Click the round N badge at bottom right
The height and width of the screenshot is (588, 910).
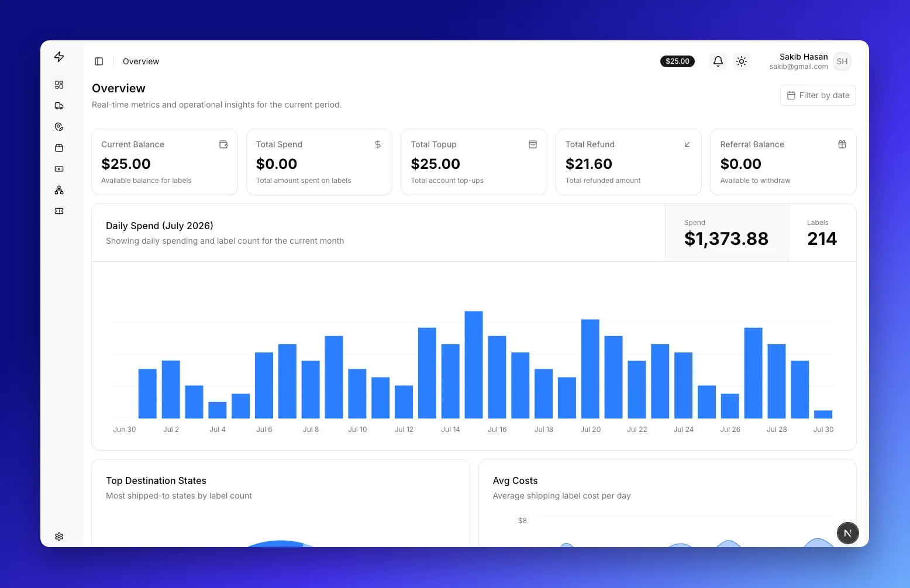[848, 533]
